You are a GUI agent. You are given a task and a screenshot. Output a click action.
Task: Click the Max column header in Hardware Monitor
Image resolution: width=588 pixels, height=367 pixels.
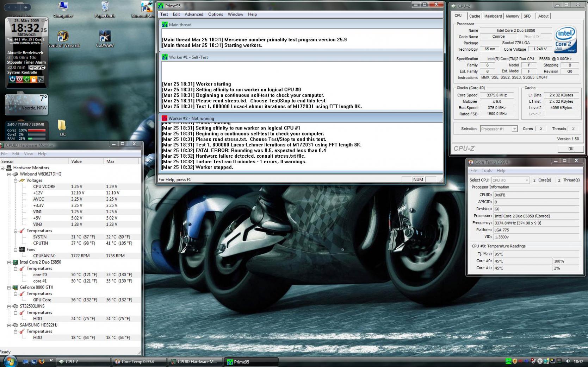122,161
